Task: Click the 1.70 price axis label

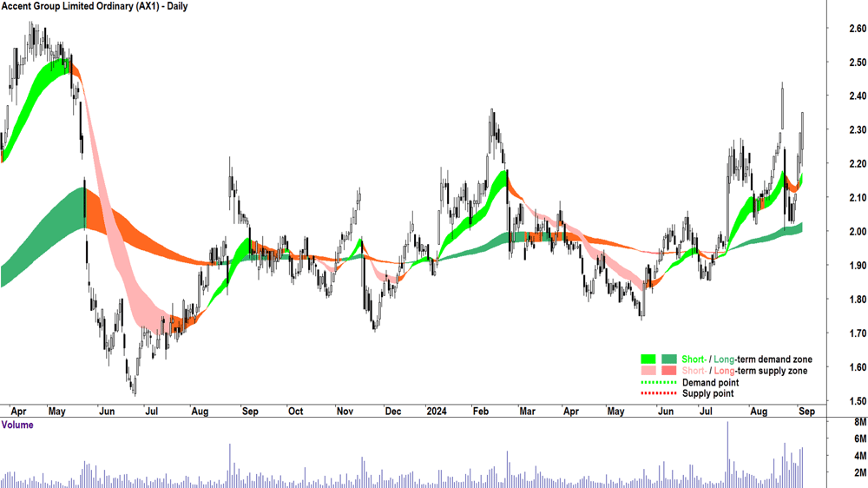Action: coord(857,333)
